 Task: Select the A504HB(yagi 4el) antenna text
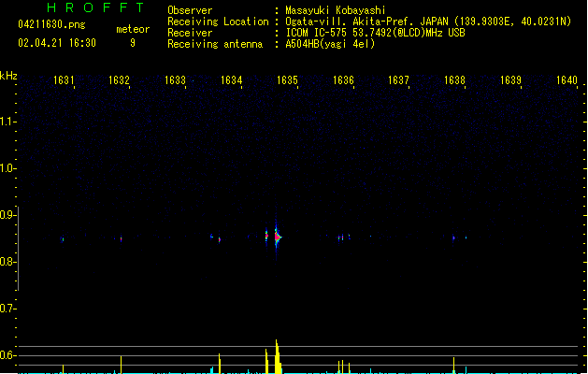pyautogui.click(x=330, y=44)
